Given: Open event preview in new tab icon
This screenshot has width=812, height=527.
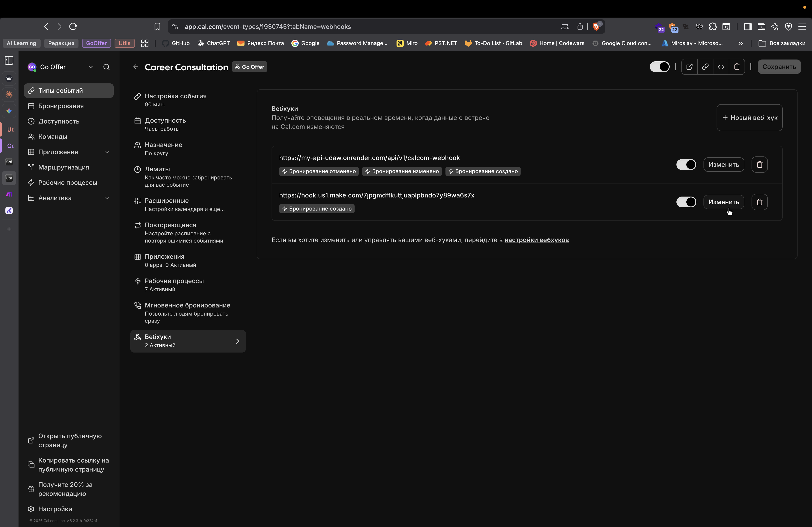Looking at the screenshot, I should [689, 67].
